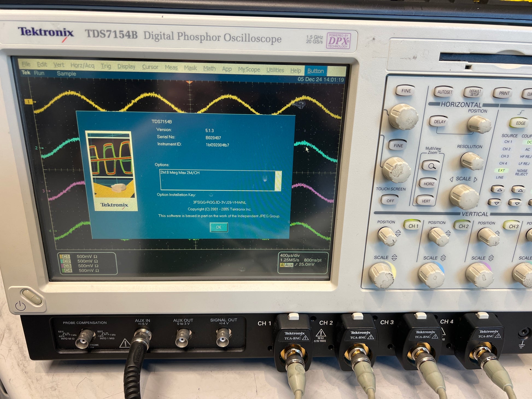Select the 2M:8 Meg Max 2M/CH option
Viewport: 532px width, 399px height.
coord(180,173)
